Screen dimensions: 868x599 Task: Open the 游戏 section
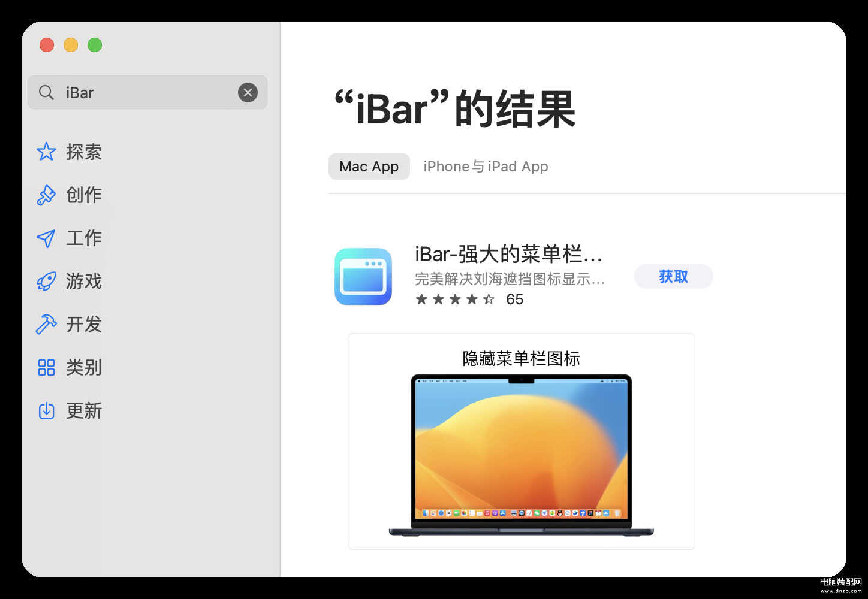pos(84,281)
